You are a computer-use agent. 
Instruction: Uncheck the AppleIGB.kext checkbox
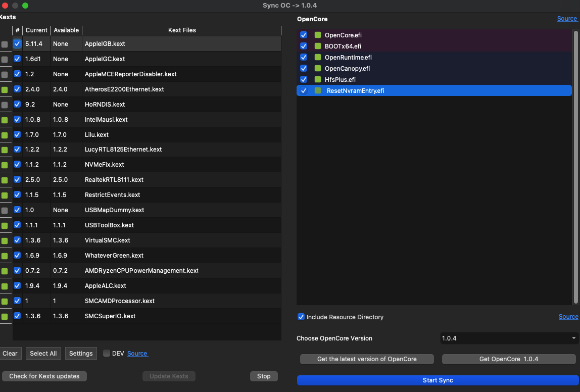pos(17,43)
